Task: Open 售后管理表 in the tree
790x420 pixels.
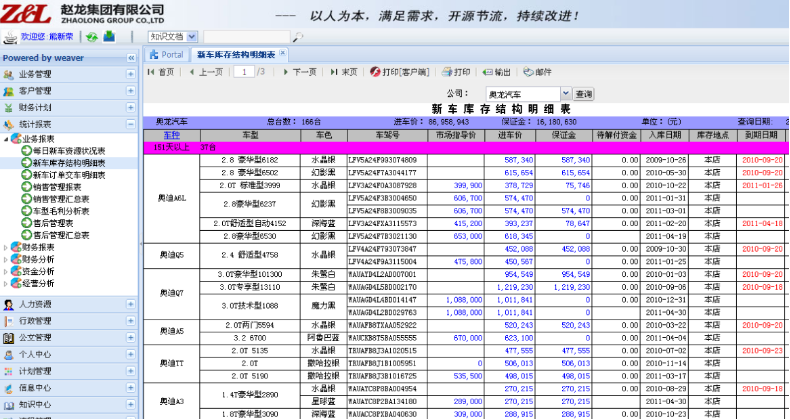Action: coord(53,223)
